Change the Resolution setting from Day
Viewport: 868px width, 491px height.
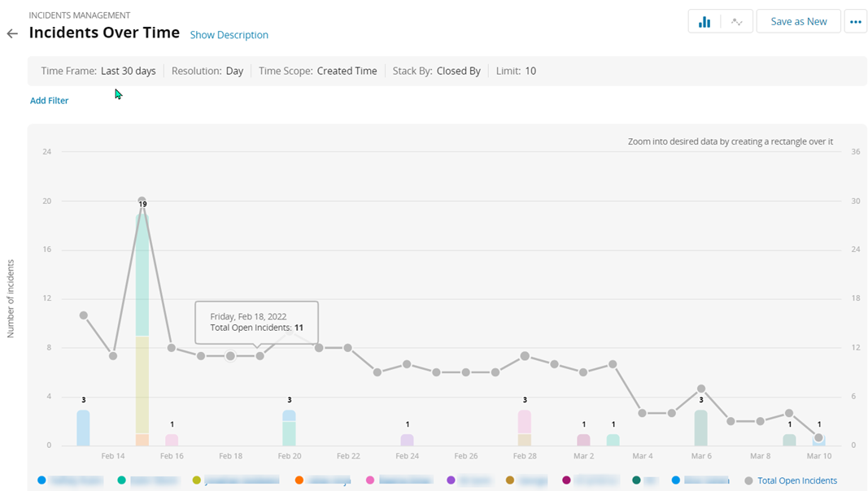click(234, 71)
